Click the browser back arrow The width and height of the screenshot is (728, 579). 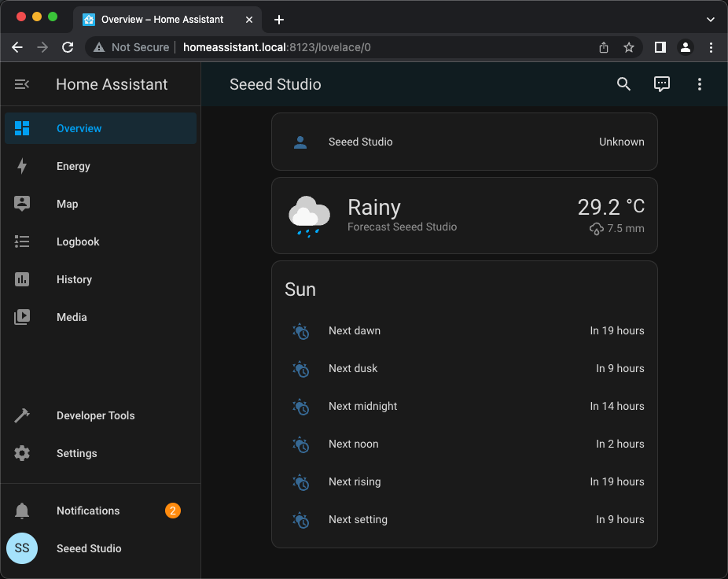(x=17, y=47)
